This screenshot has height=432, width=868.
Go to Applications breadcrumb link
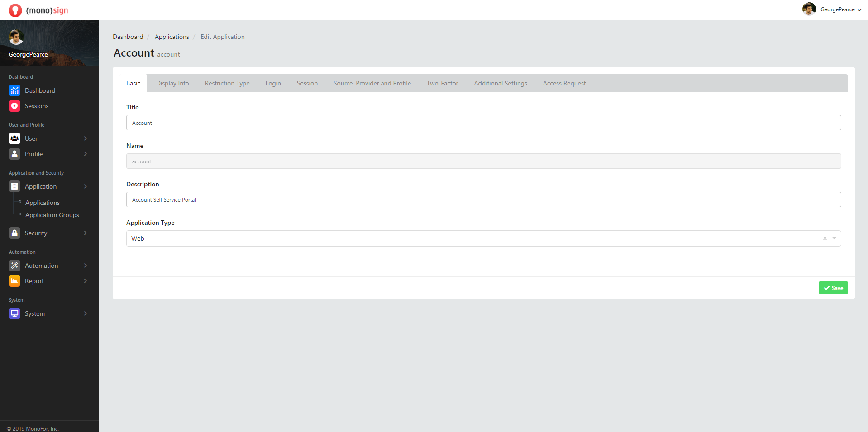pos(172,37)
